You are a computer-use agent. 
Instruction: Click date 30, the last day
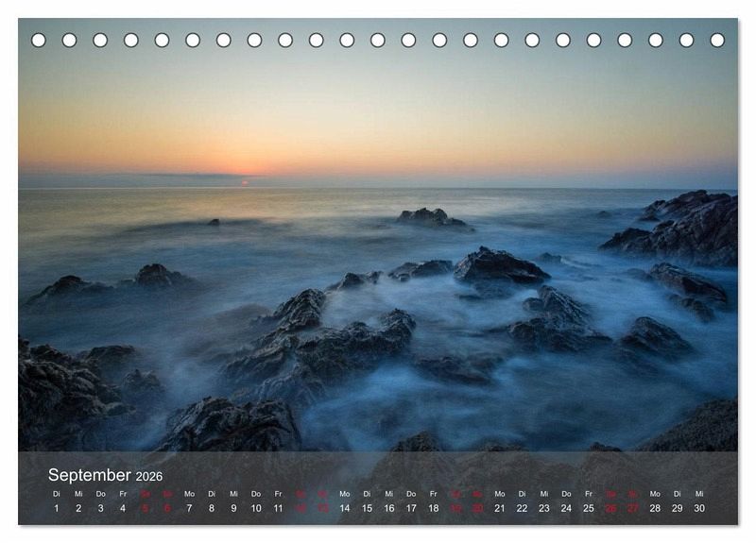(699, 508)
